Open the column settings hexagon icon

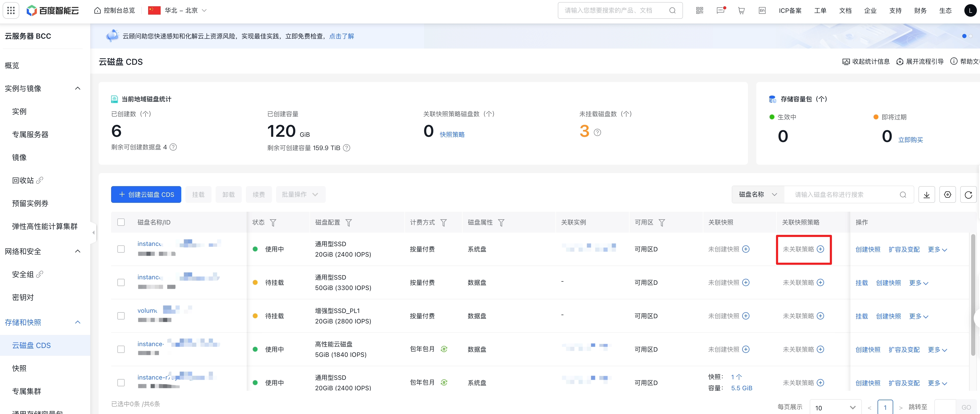tap(948, 195)
